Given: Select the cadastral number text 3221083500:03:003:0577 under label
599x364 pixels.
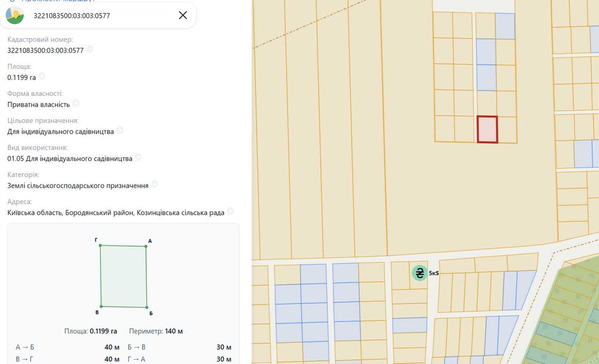Looking at the screenshot, I should click(46, 50).
